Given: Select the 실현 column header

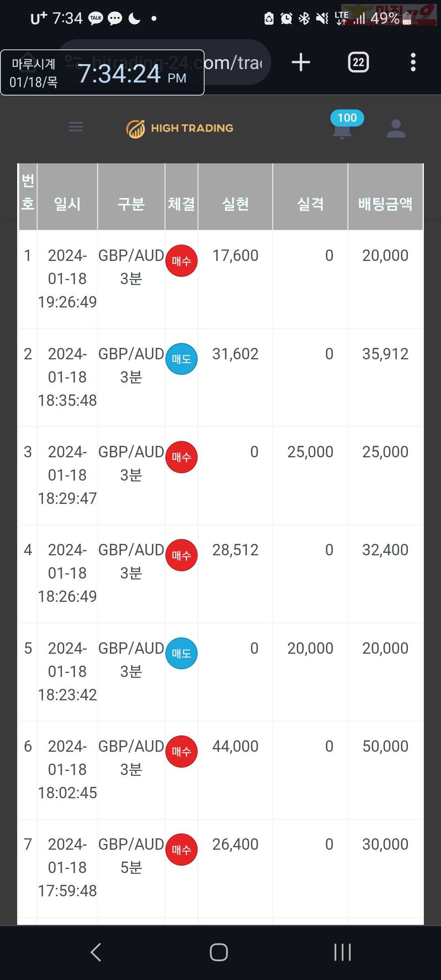Looking at the screenshot, I should (x=235, y=204).
